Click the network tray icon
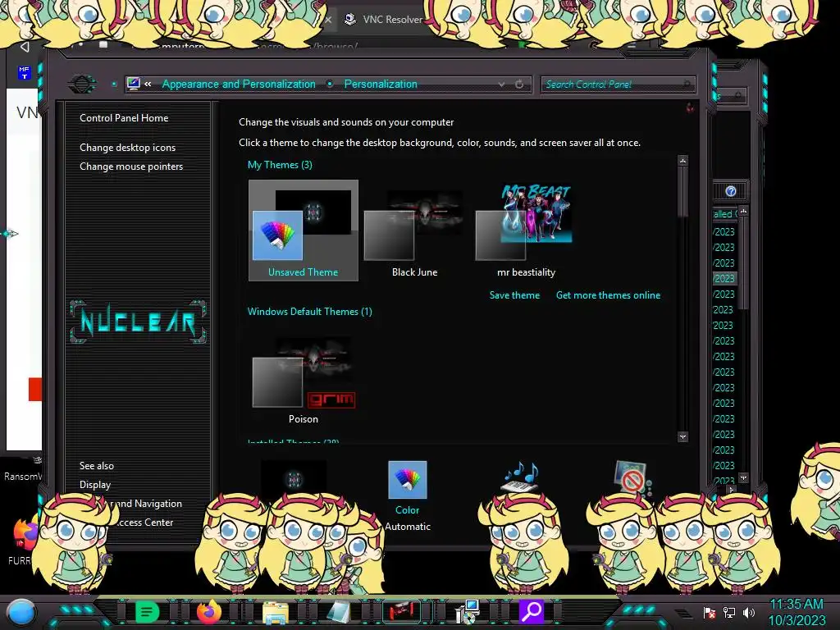The height and width of the screenshot is (630, 840). click(729, 612)
